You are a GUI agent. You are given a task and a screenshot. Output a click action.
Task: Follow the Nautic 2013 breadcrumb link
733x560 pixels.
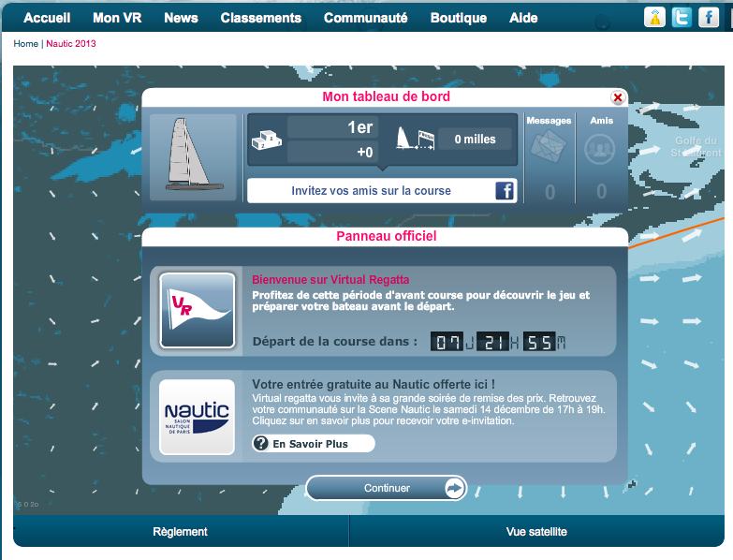click(x=71, y=43)
